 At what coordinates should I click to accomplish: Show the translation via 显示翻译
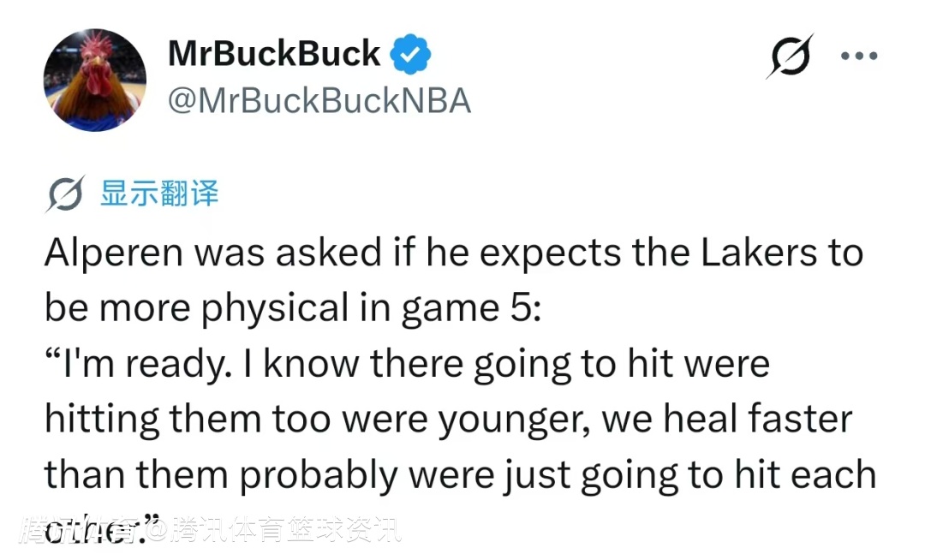[x=159, y=194]
